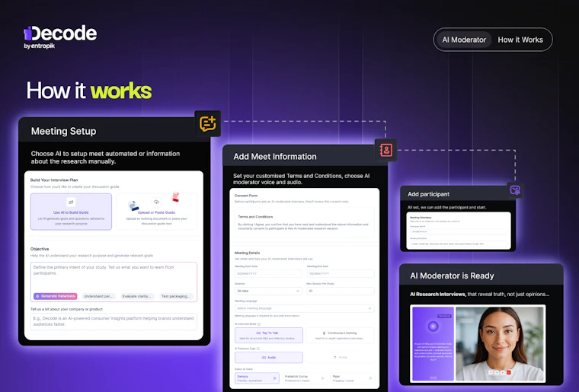The height and width of the screenshot is (392, 579).
Task: Click the company or product description field
Action: [x=114, y=321]
